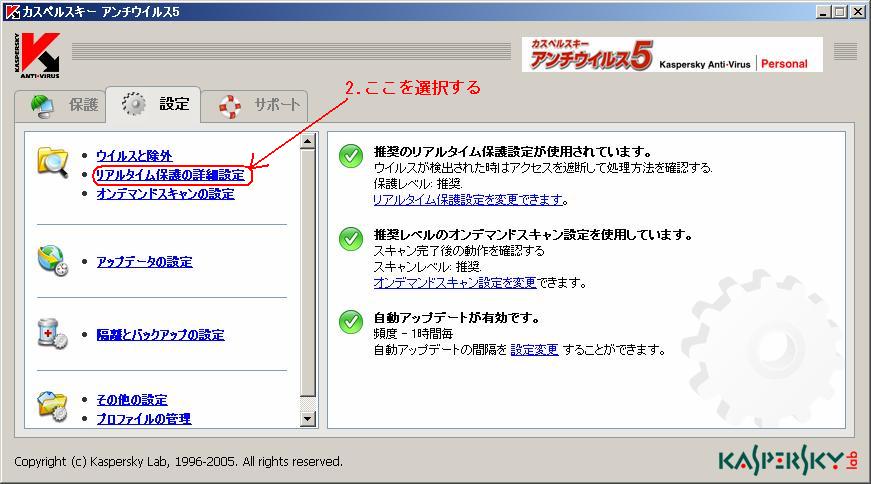Click green checkmark beside real-time protection status
This screenshot has height=484, width=871.
point(351,156)
